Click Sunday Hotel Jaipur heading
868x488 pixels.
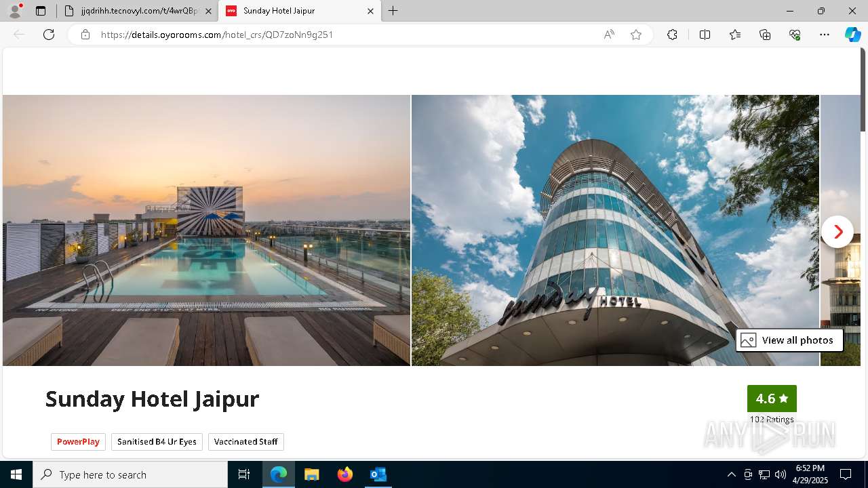152,399
